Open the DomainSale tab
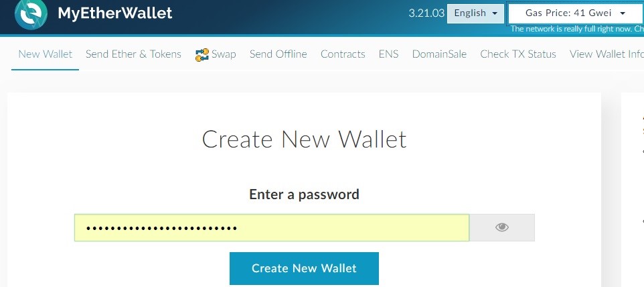Image resolution: width=644 pixels, height=287 pixels. [x=439, y=54]
